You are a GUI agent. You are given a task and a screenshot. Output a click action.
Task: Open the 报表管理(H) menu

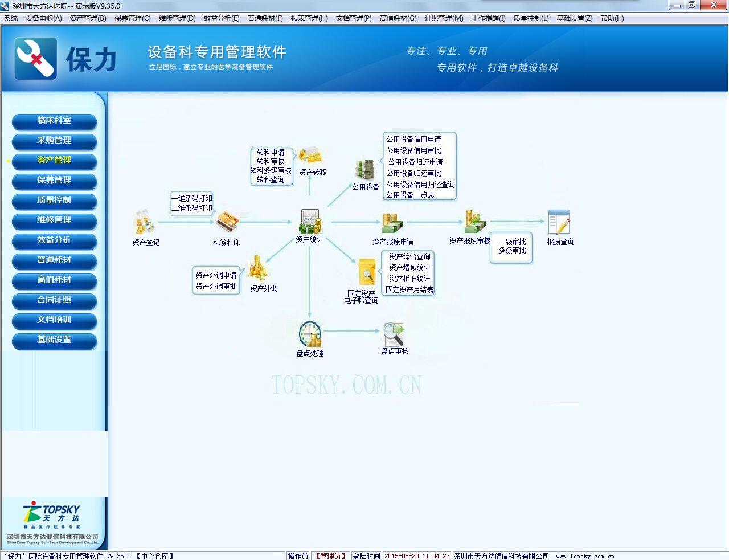(x=309, y=18)
